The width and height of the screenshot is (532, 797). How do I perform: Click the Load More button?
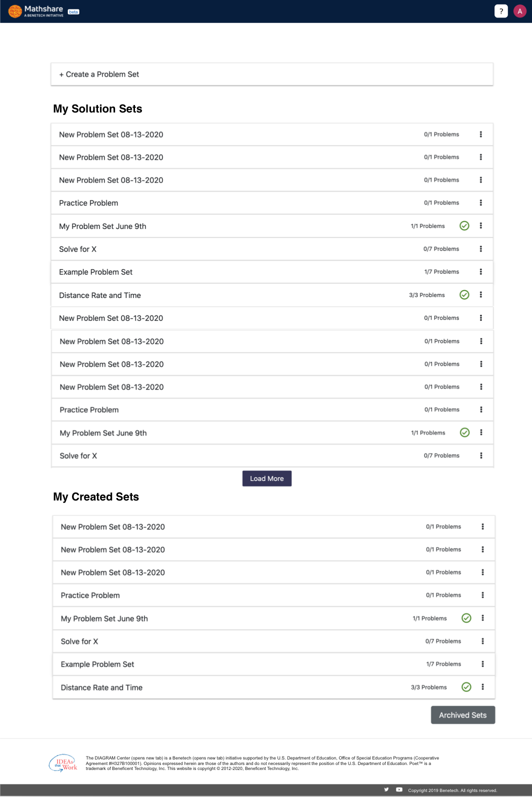[266, 478]
